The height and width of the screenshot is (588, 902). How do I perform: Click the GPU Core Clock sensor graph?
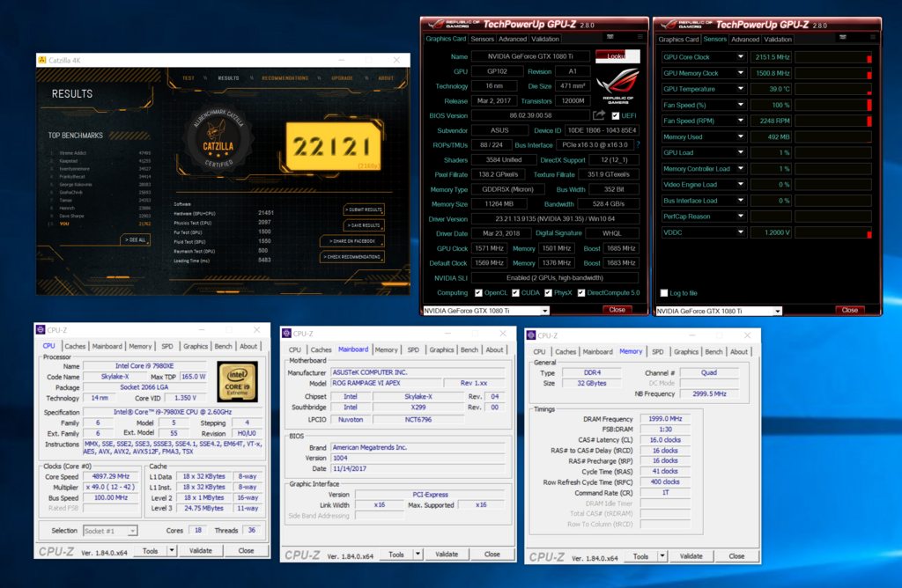point(833,57)
